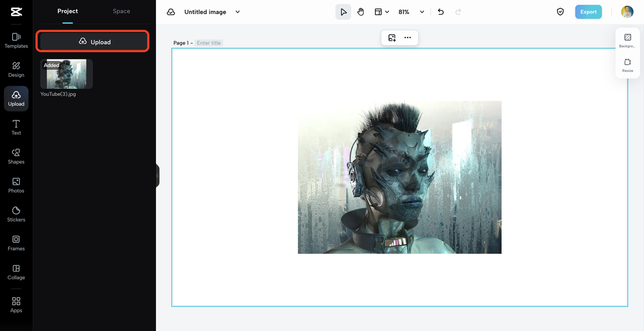
Task: Select the YouTube(3).jpg thumbnail
Action: tap(66, 74)
